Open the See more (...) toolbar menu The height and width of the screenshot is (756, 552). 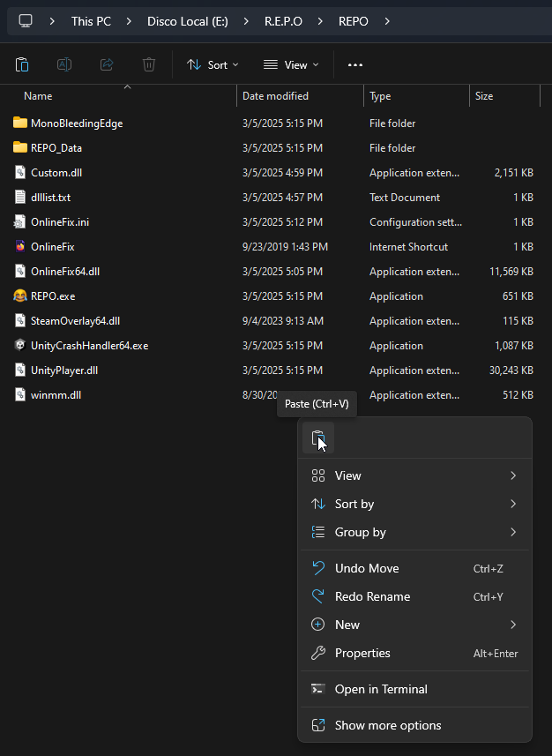point(354,64)
